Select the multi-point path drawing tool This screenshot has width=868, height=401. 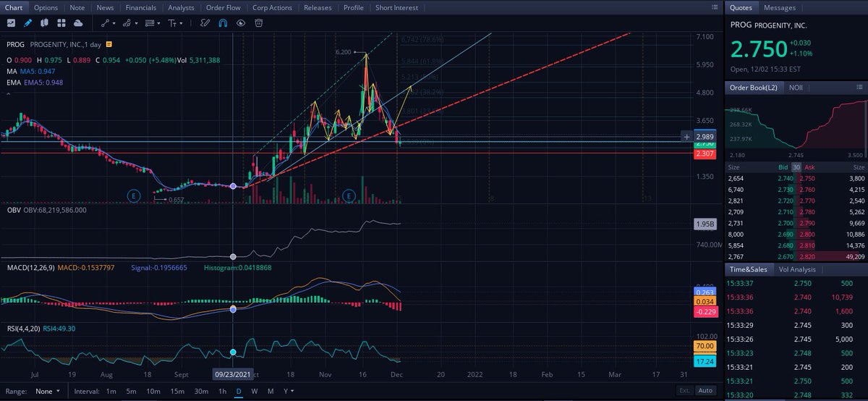(127, 22)
